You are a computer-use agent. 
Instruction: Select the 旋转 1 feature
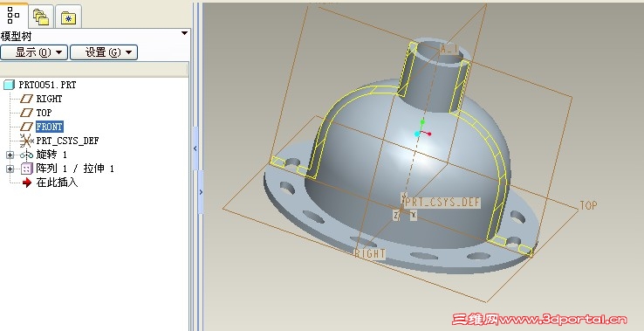point(51,155)
